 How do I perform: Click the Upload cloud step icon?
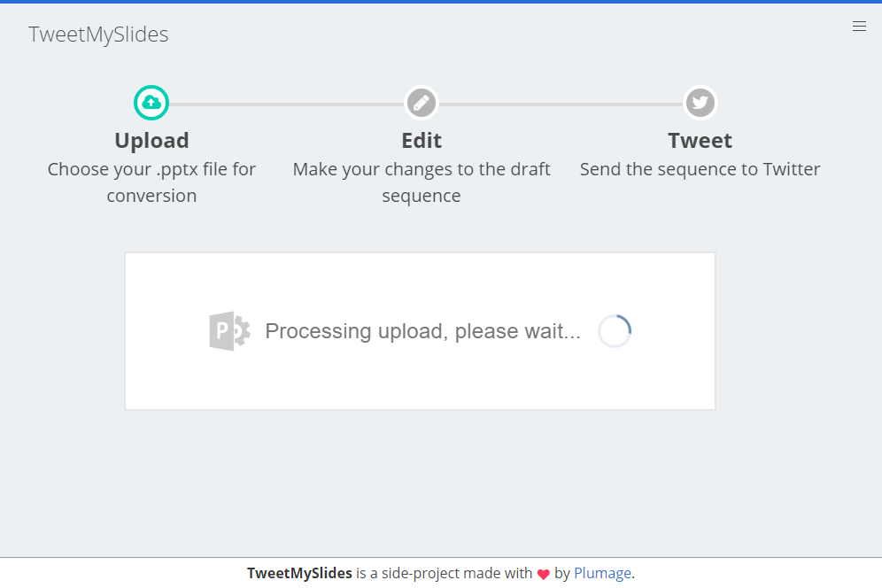point(151,103)
